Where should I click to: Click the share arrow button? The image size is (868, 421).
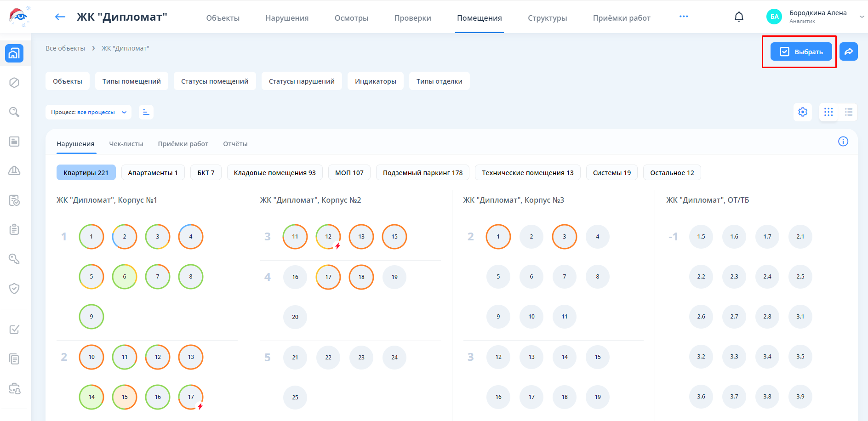(x=848, y=51)
